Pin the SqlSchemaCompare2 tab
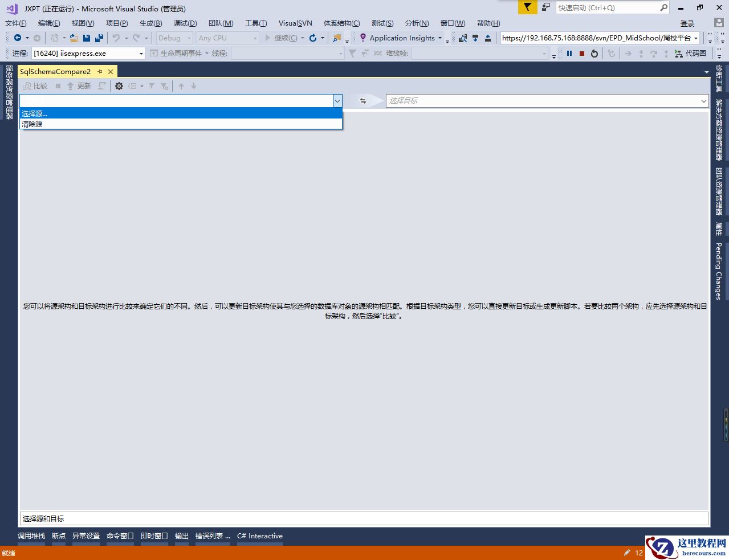The image size is (729, 560). coord(100,71)
